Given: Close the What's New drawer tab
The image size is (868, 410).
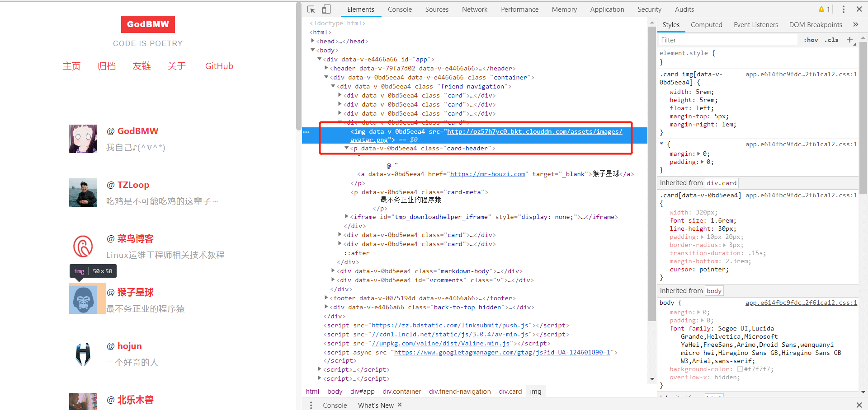Looking at the screenshot, I should pos(400,405).
